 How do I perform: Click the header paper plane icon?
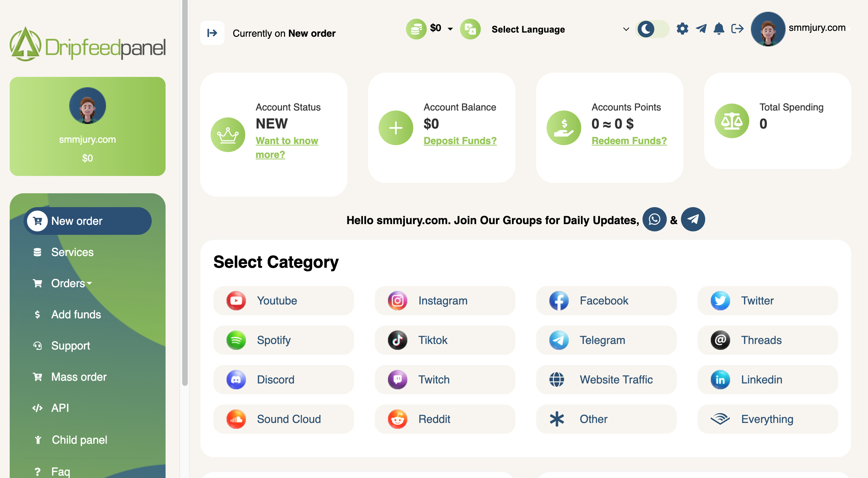(x=701, y=29)
